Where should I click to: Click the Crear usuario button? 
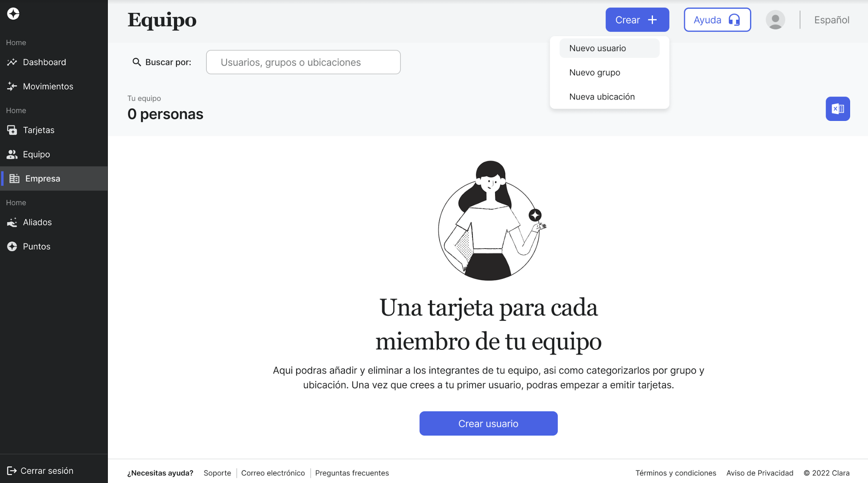pos(488,424)
